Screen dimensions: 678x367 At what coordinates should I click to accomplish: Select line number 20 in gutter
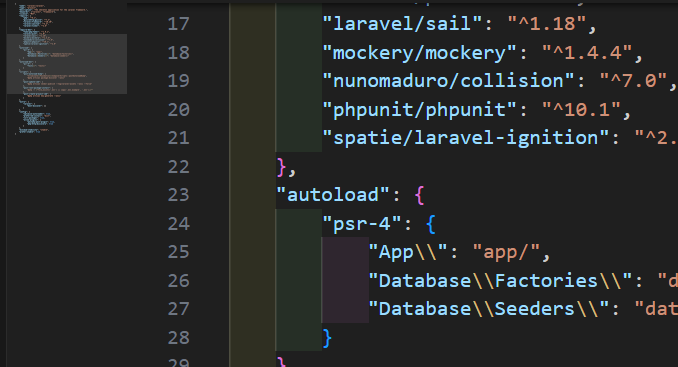[179, 109]
